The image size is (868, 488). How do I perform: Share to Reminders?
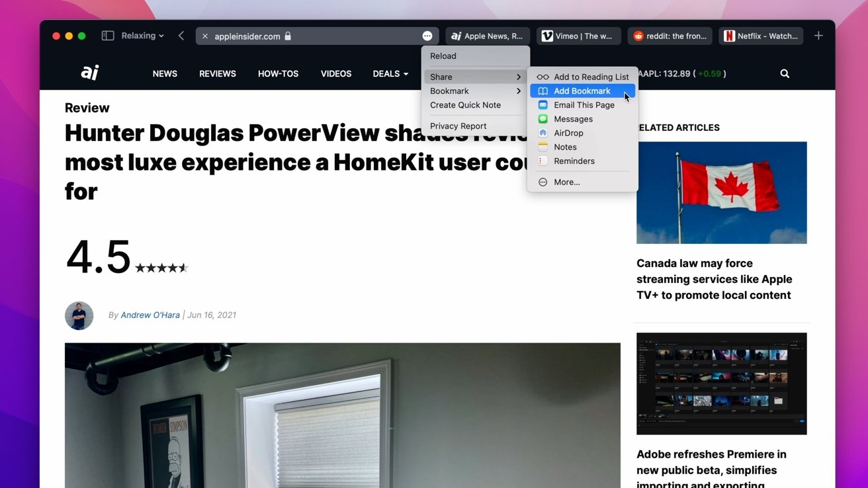coord(582,161)
